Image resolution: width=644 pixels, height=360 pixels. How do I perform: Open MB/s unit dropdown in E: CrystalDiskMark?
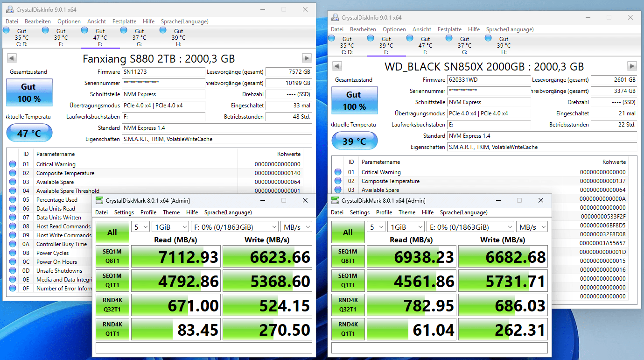tap(532, 227)
